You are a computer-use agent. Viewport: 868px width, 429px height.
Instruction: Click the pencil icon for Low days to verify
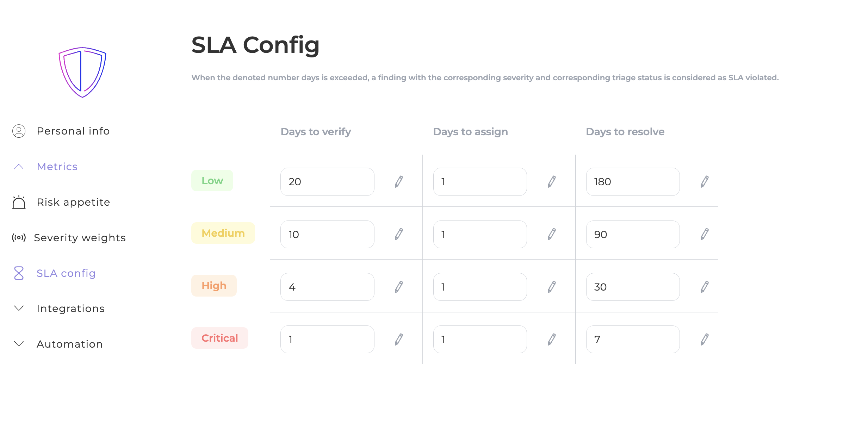tap(399, 182)
